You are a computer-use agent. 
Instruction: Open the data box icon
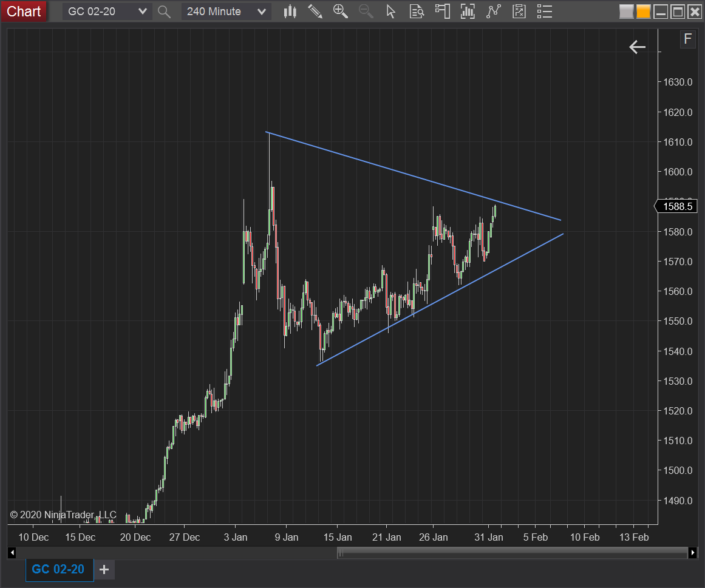(417, 12)
